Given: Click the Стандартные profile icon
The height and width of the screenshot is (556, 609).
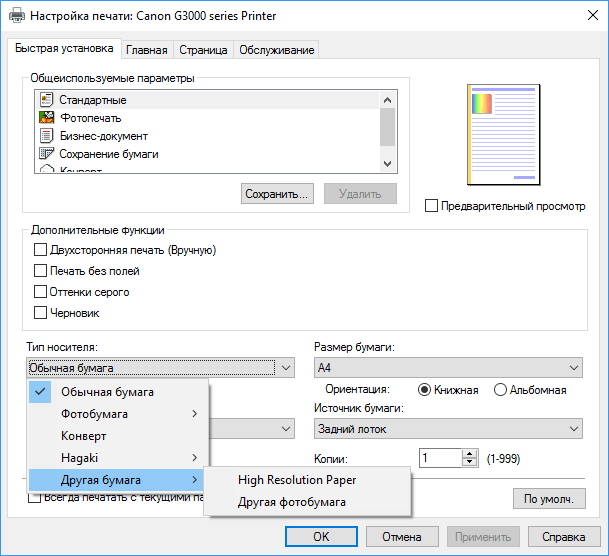Looking at the screenshot, I should 46,100.
